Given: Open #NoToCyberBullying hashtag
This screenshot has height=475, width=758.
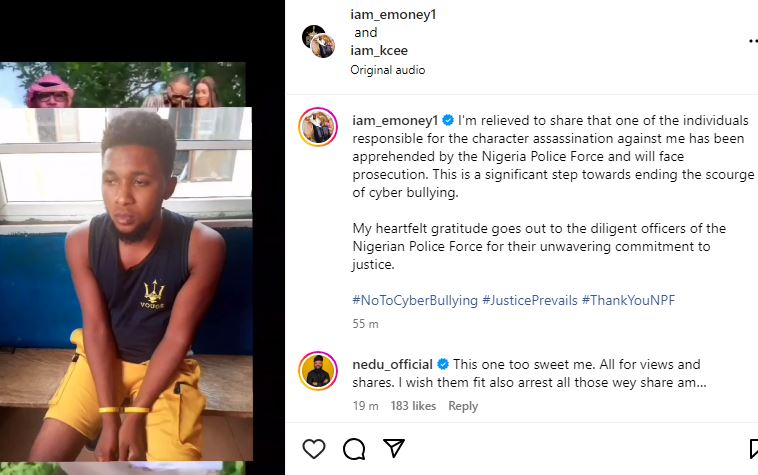Looking at the screenshot, I should (x=414, y=301).
